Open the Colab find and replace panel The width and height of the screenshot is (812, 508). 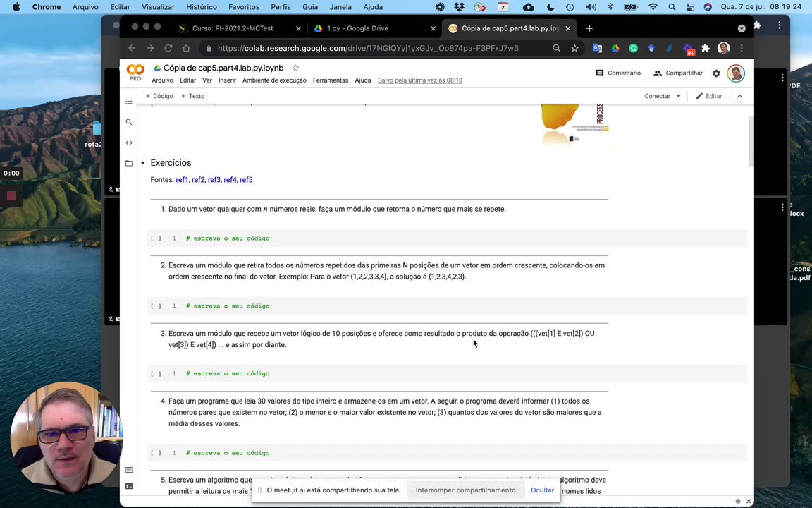(x=129, y=122)
